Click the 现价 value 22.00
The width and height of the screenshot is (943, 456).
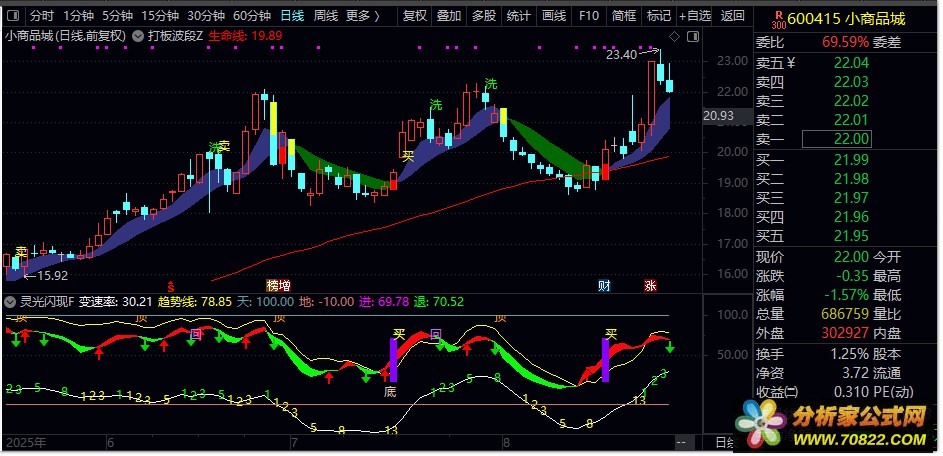point(852,257)
